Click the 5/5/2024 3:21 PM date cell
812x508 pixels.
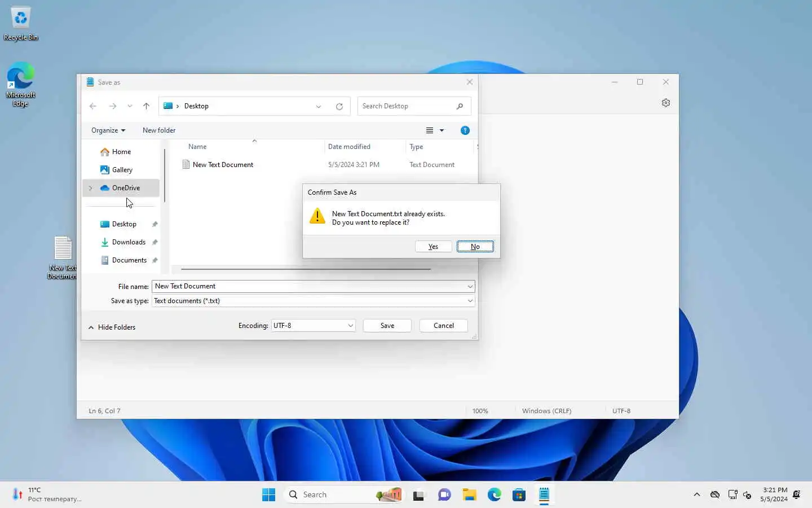coord(354,165)
